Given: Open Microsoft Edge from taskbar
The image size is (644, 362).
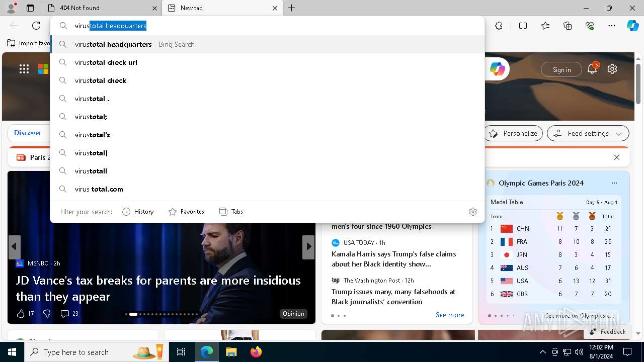Looking at the screenshot, I should 207,352.
